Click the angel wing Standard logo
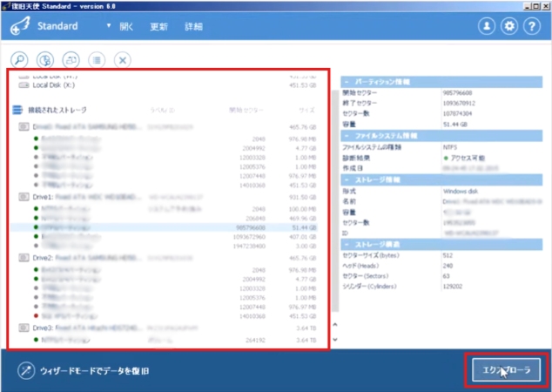 tap(20, 26)
